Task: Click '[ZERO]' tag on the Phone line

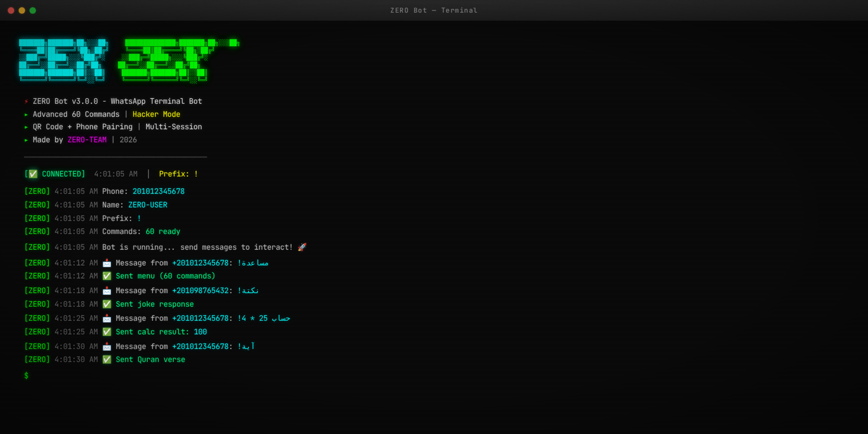Action: tap(37, 191)
